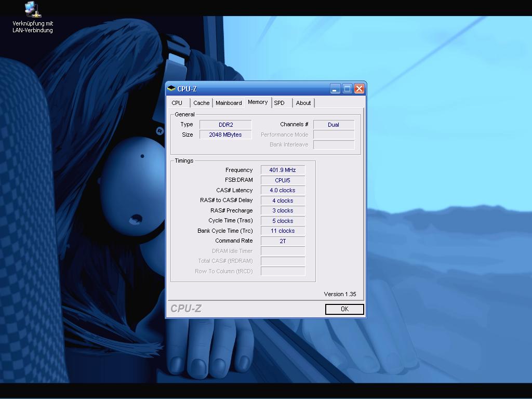Open the Mainboard tab
The image size is (532, 399).
pos(229,103)
